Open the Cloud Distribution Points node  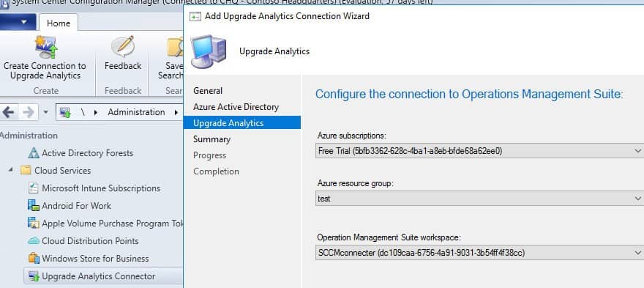90,241
